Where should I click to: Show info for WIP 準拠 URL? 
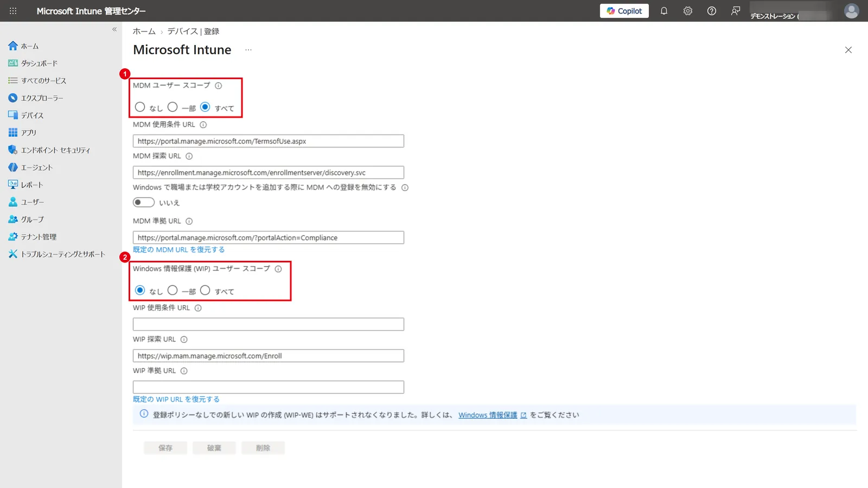point(184,371)
